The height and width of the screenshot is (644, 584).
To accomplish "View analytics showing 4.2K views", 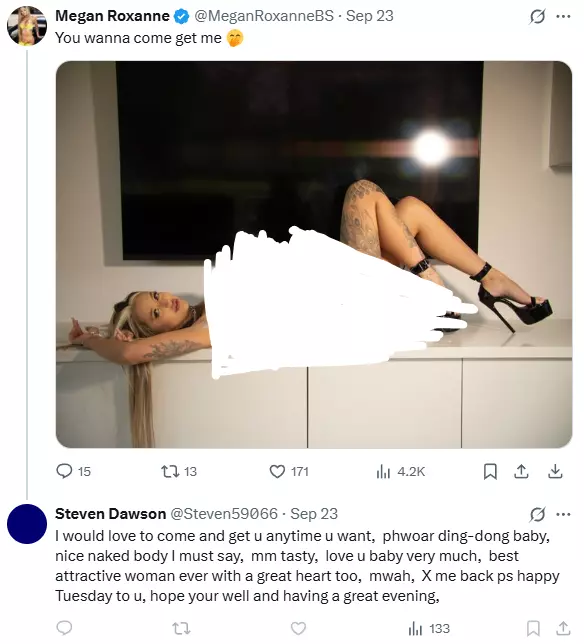I will [400, 471].
